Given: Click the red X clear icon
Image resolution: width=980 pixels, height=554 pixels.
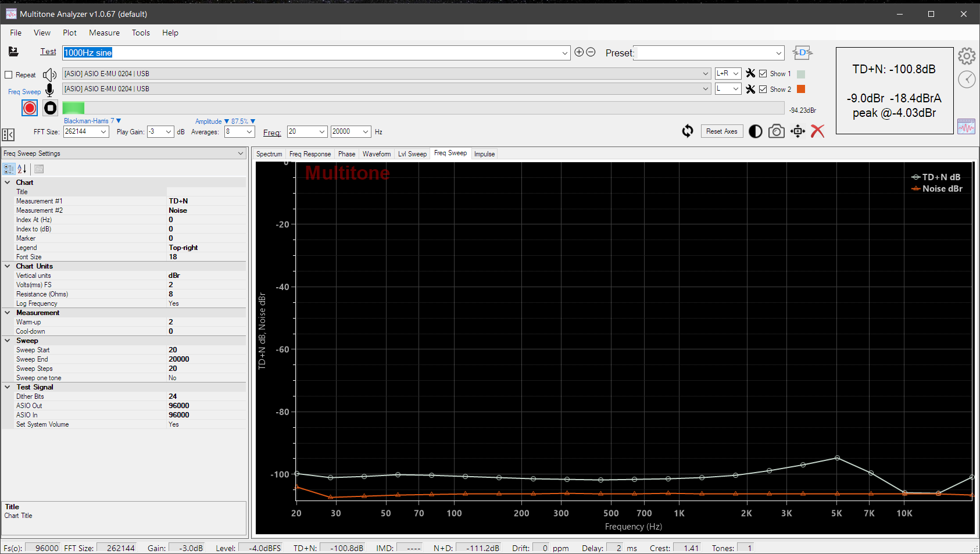Looking at the screenshot, I should point(817,131).
